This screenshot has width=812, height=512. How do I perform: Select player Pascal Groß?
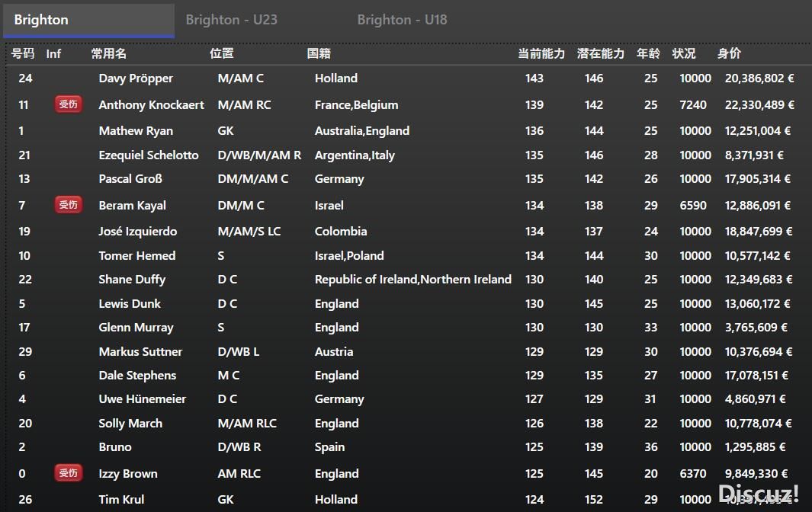130,178
